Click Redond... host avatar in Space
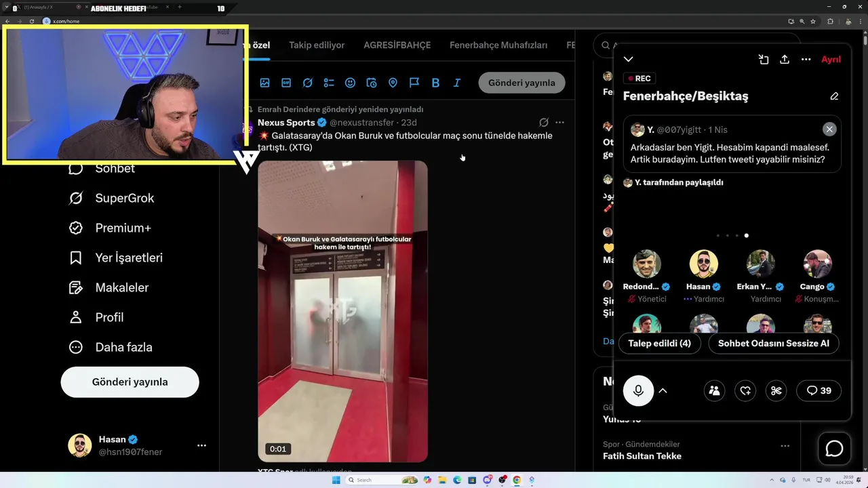Screen dimensions: 868x488 click(x=647, y=264)
